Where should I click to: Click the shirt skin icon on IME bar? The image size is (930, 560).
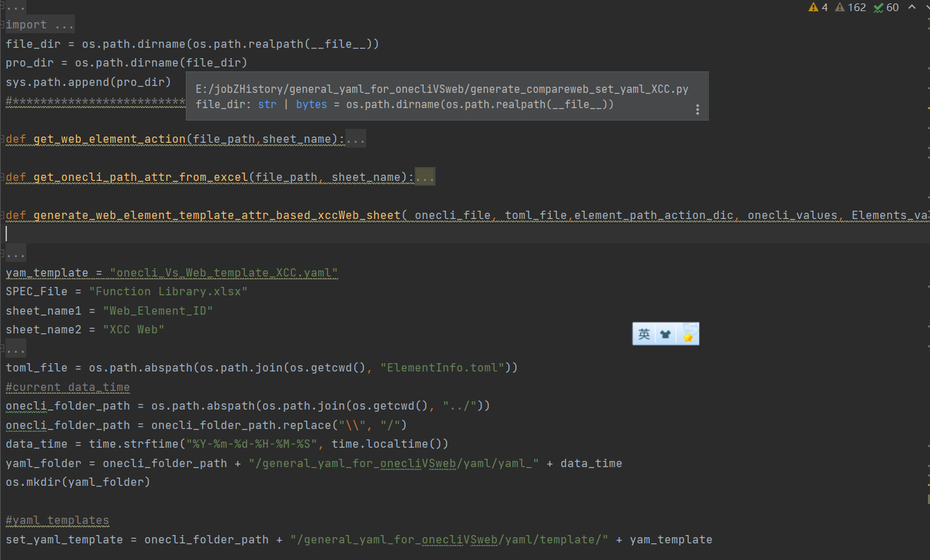pos(666,335)
